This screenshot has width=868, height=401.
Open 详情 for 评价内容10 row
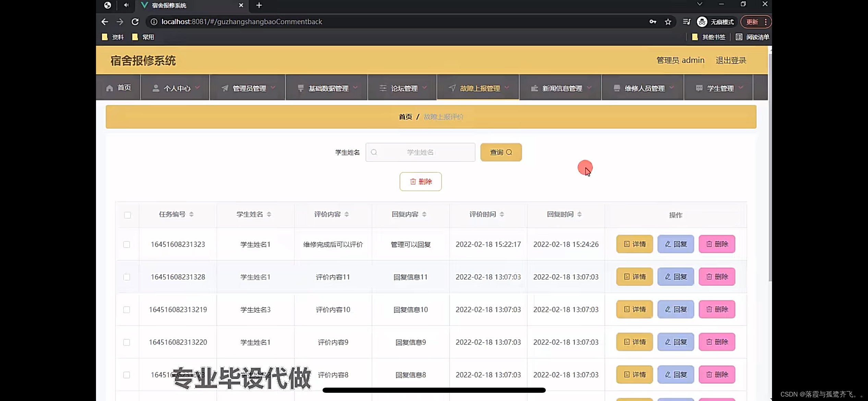(x=635, y=309)
